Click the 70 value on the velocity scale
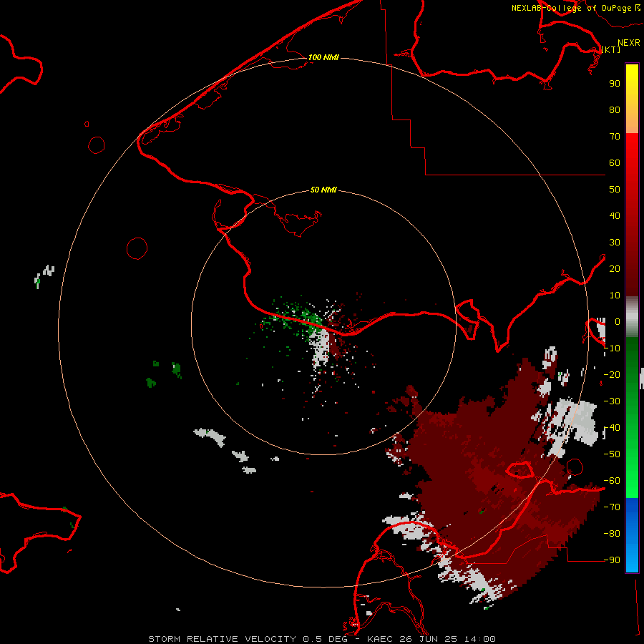The image size is (644, 644). [x=615, y=137]
